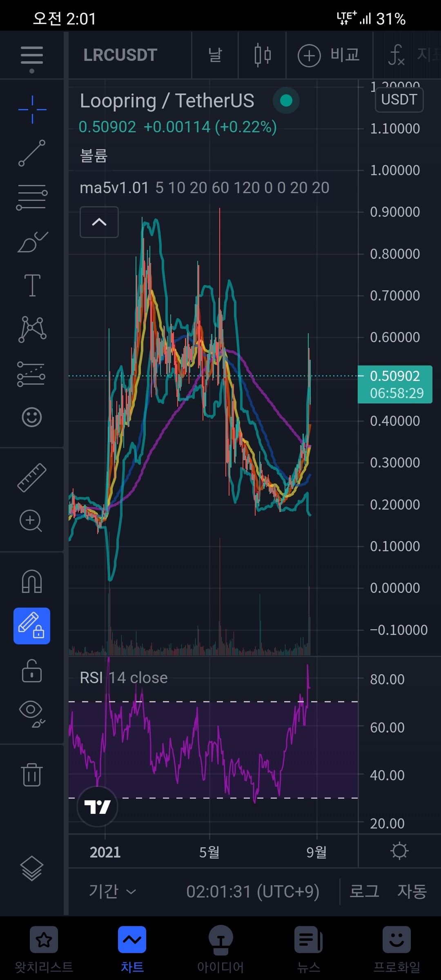Open the emoji icons tool

pyautogui.click(x=32, y=417)
